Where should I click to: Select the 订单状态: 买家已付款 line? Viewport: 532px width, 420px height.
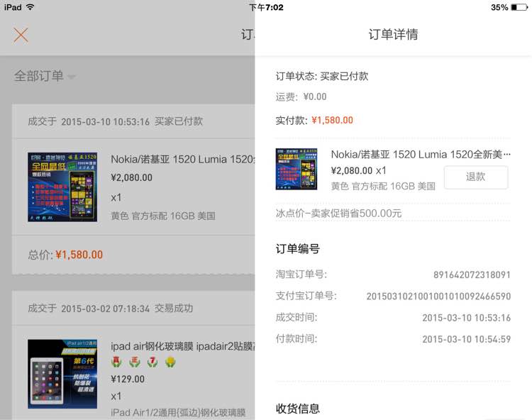322,76
